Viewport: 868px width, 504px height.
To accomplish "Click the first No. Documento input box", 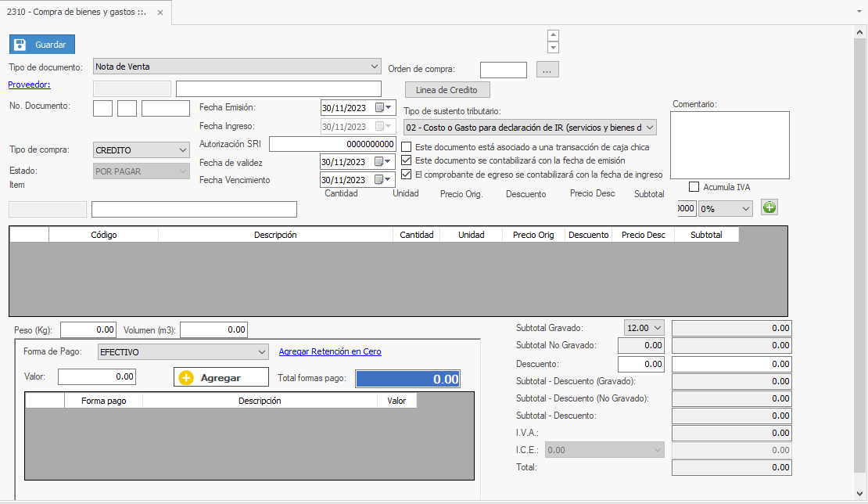I will 103,108.
